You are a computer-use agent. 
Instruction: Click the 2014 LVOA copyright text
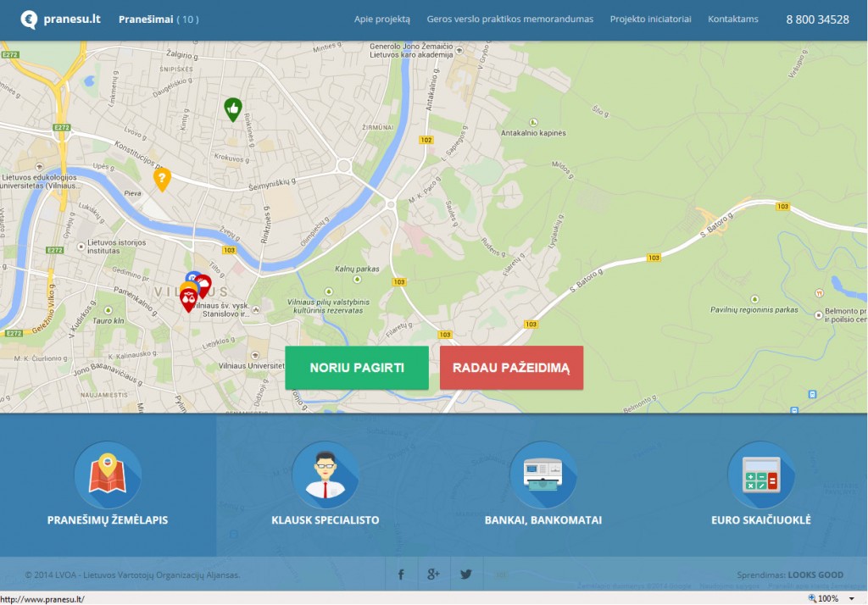tap(132, 575)
